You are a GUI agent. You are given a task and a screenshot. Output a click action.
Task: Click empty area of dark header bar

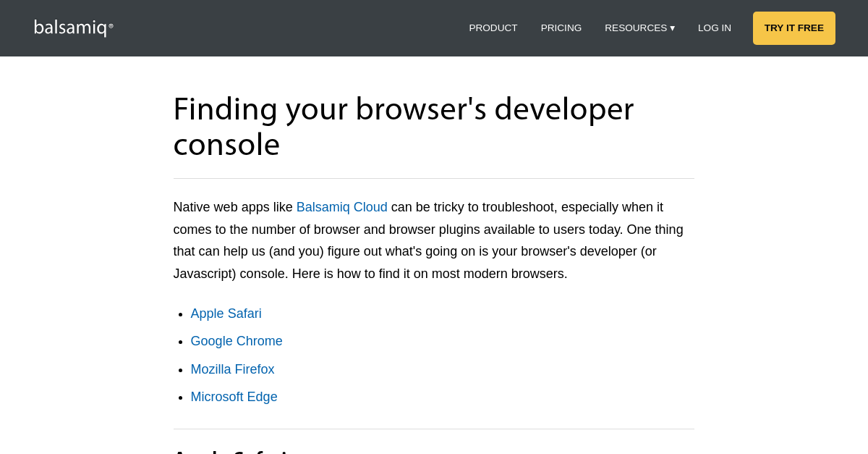pos(289,28)
